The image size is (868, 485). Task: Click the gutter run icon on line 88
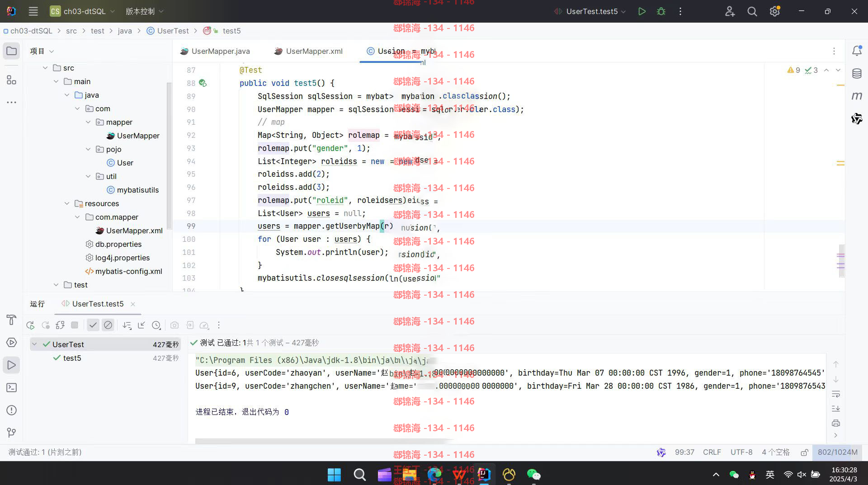coord(203,83)
